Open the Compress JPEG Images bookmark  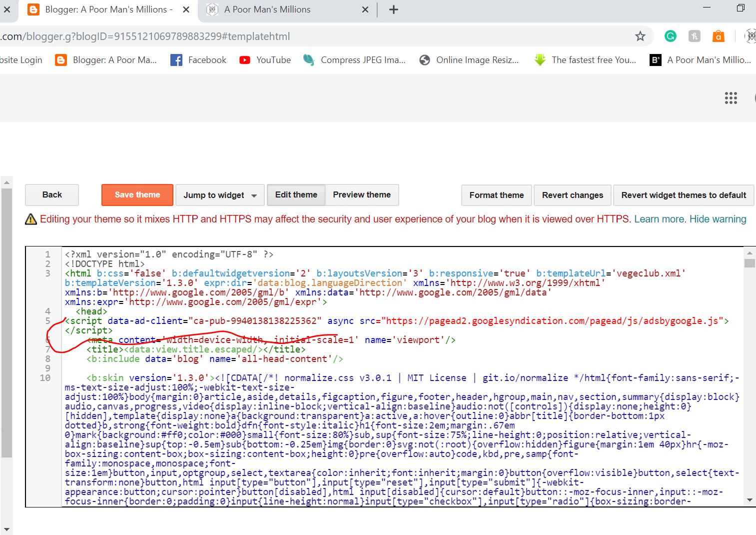point(354,60)
